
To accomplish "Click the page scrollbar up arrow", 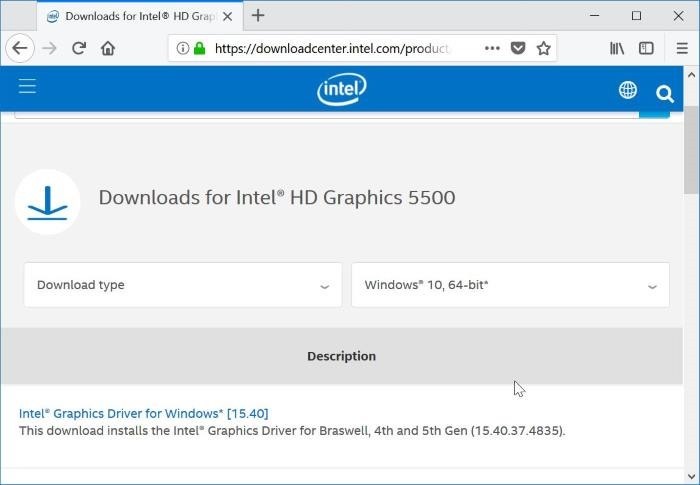I will [691, 75].
